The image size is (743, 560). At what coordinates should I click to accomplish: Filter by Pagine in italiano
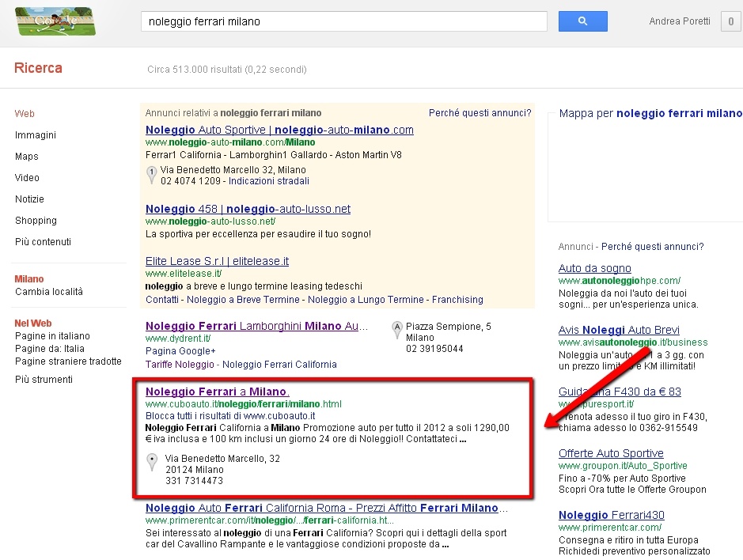pyautogui.click(x=52, y=336)
